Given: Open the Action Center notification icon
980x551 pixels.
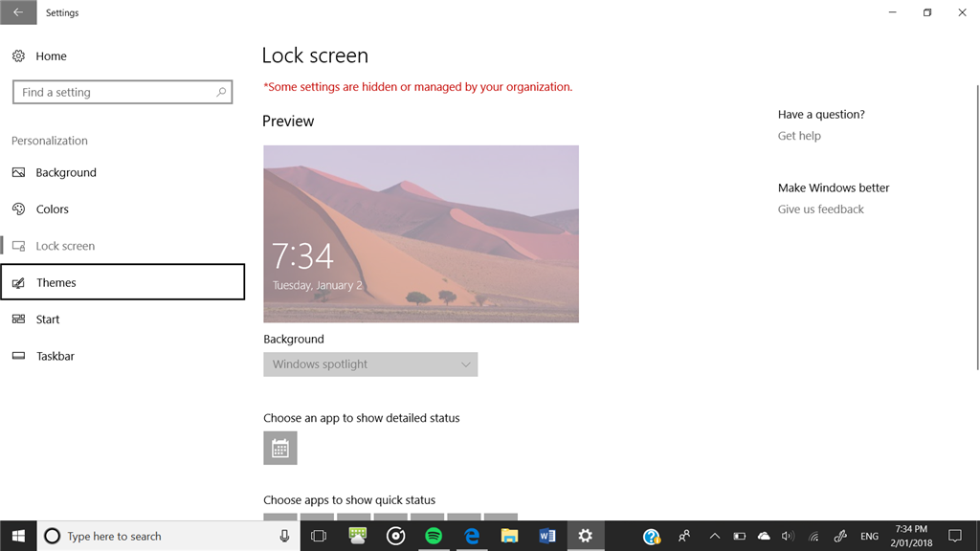Looking at the screenshot, I should click(x=955, y=536).
